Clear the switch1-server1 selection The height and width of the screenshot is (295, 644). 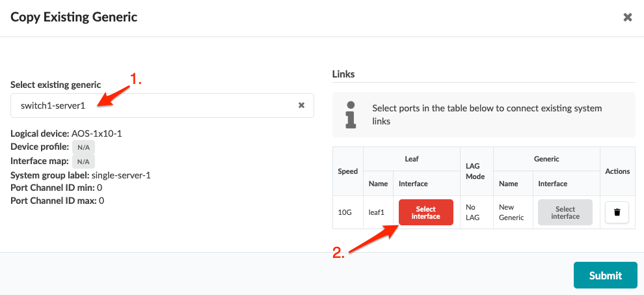pos(301,105)
